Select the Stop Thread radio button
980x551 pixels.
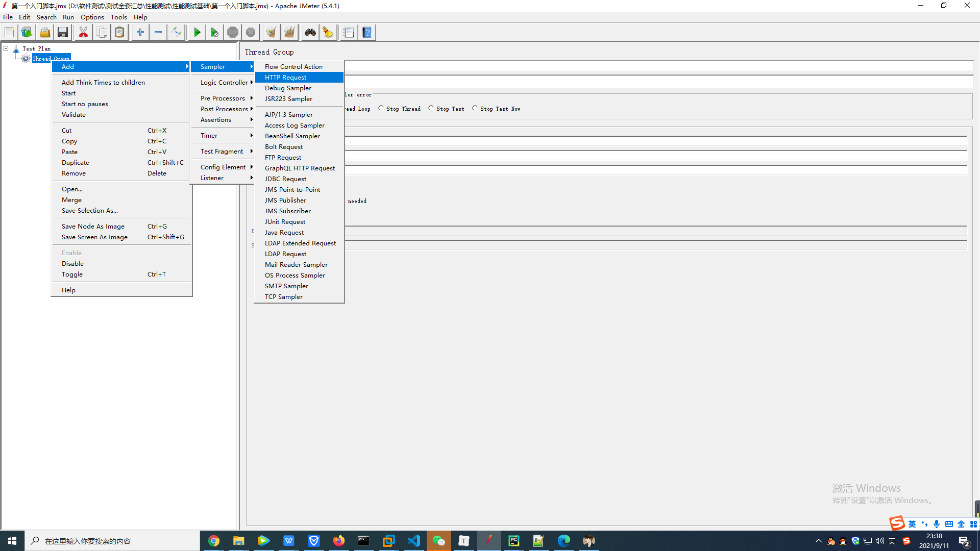(x=381, y=109)
